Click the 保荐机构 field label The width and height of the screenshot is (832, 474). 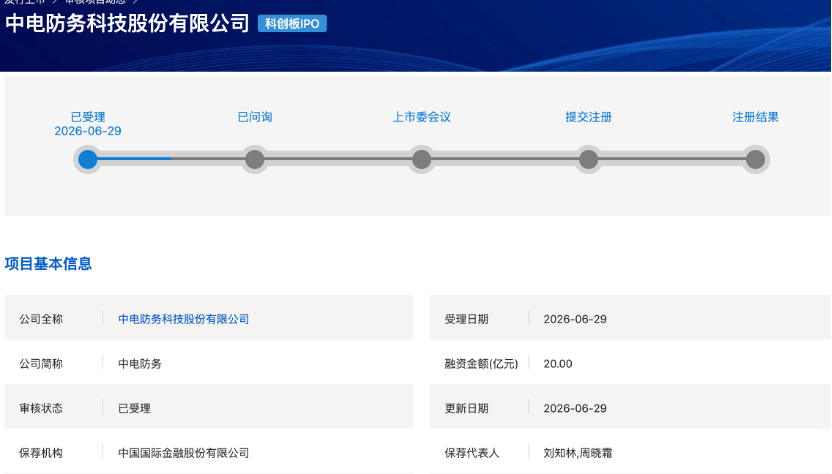tap(41, 453)
